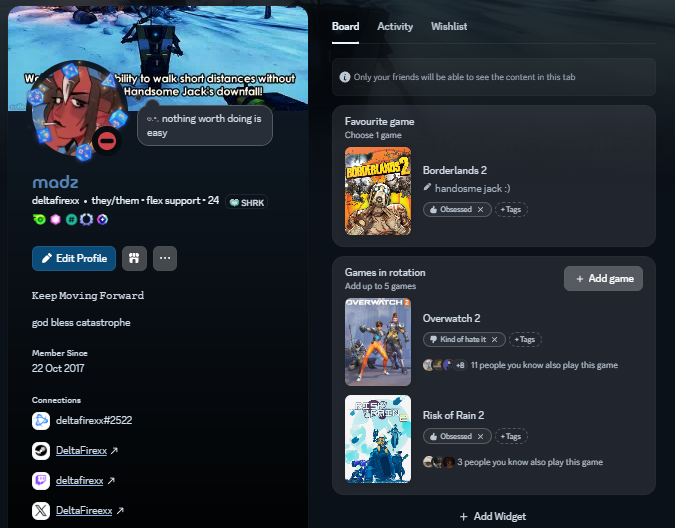
Task: Click the deltafirexx#2522 Battle.net tag
Action: click(x=94, y=420)
